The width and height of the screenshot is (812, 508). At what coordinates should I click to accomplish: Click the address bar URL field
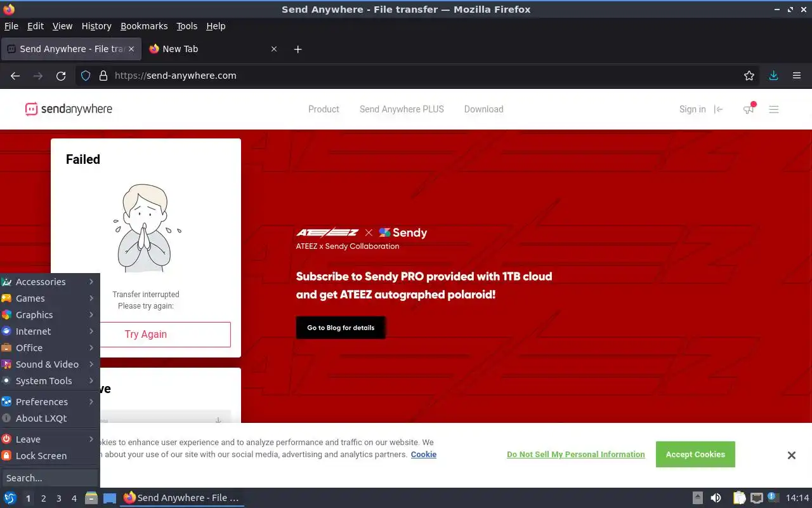click(419, 76)
